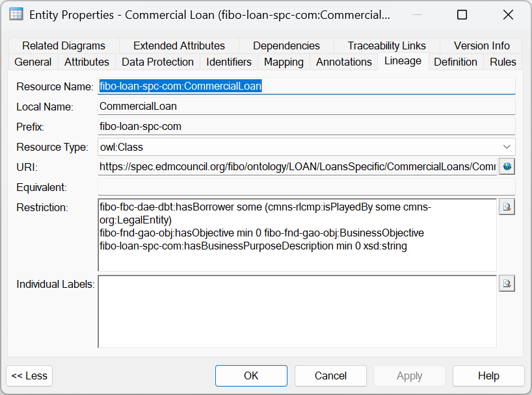The height and width of the screenshot is (395, 532).
Task: Open the Resource Type dropdown showing owl:Class
Action: coord(507,147)
